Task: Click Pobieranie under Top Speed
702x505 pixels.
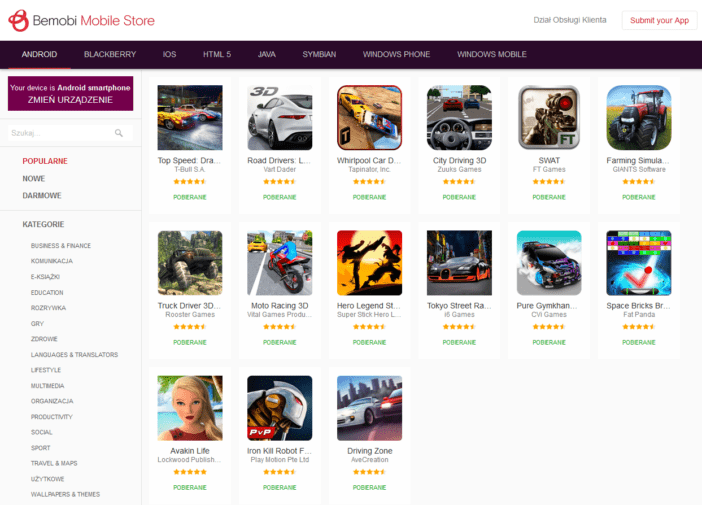Action: [x=190, y=197]
